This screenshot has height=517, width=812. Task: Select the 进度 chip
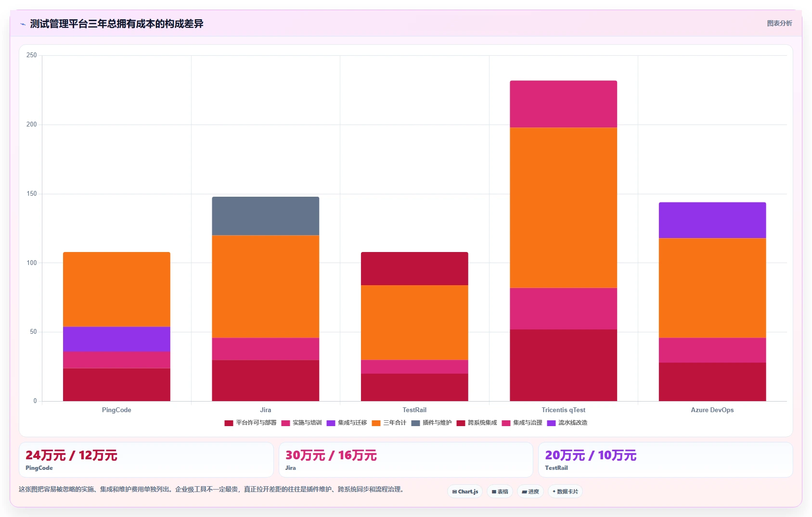pos(530,492)
